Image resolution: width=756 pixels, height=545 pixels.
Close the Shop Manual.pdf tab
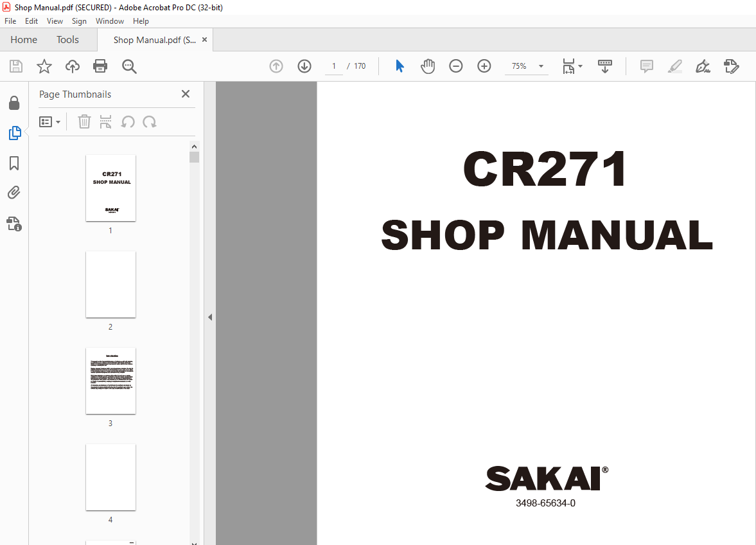coord(204,40)
